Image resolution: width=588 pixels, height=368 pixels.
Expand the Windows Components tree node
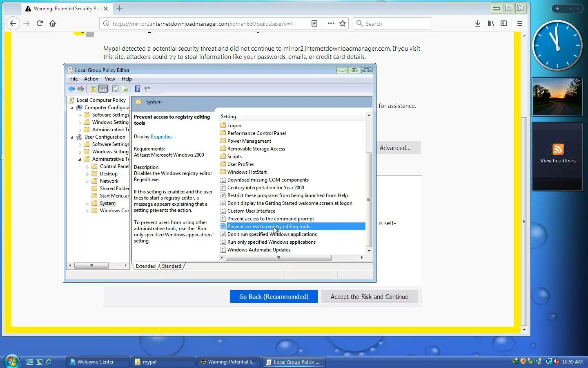click(87, 211)
